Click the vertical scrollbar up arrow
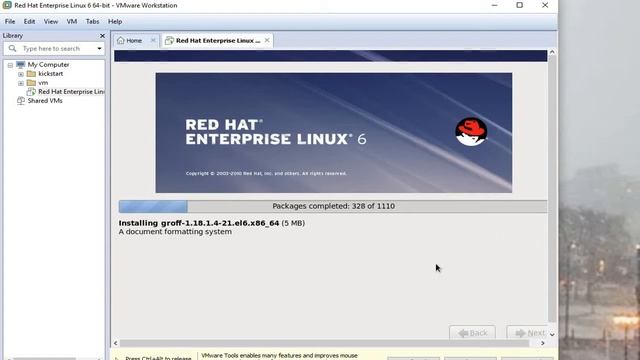Image resolution: width=640 pixels, height=360 pixels. (552, 52)
